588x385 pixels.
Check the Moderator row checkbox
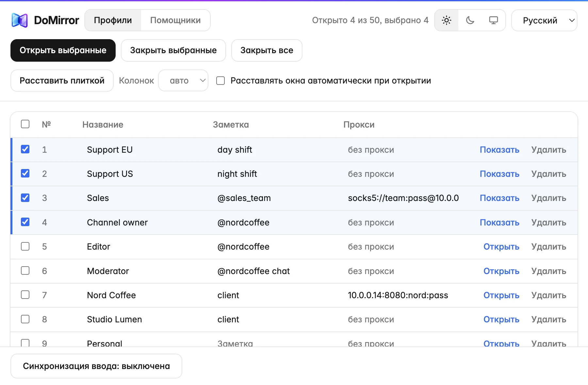25,270
